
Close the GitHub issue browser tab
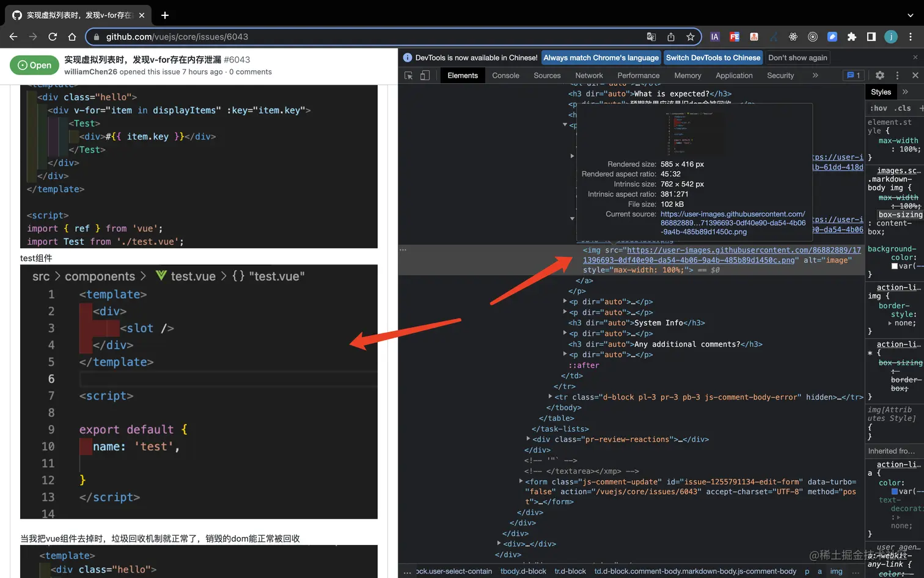click(142, 15)
